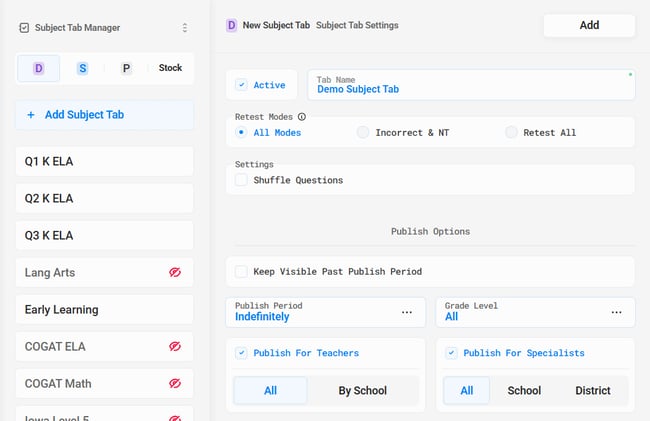Check Keep Visible Past Publish Period

pyautogui.click(x=241, y=271)
